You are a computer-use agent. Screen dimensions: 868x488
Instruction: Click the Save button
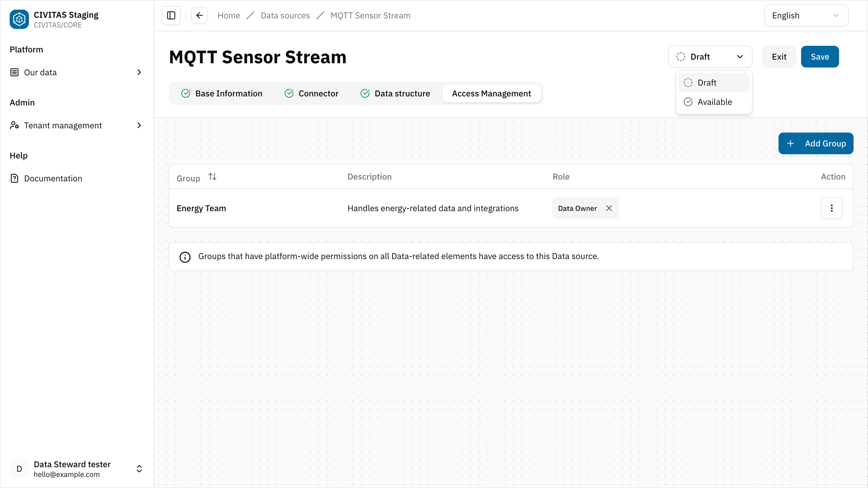pyautogui.click(x=820, y=57)
